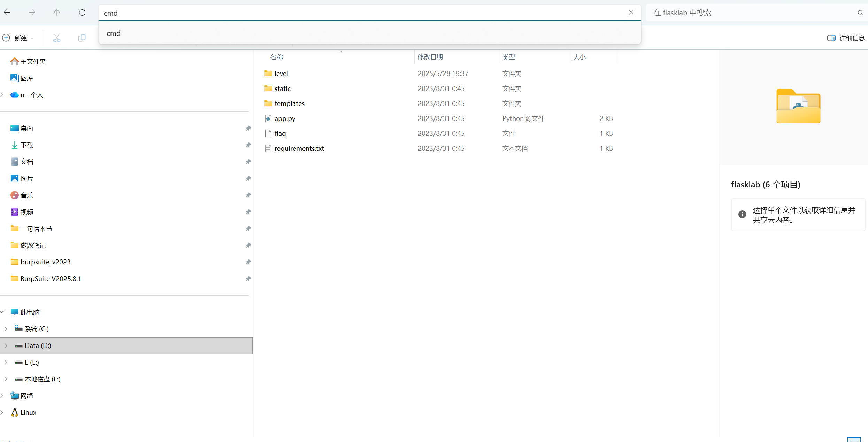
Task: Click the search magnifier icon
Action: tap(860, 13)
